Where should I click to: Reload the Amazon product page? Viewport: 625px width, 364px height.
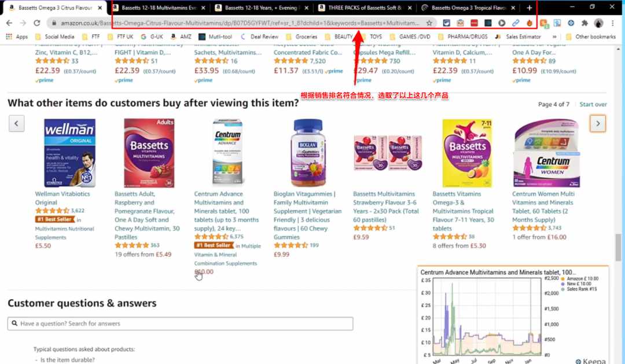pyautogui.click(x=36, y=23)
